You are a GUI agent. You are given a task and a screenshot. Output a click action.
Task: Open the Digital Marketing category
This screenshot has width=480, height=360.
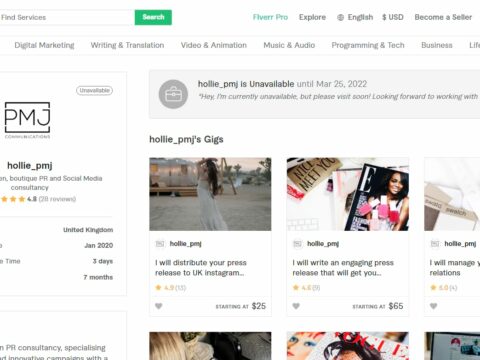point(44,45)
